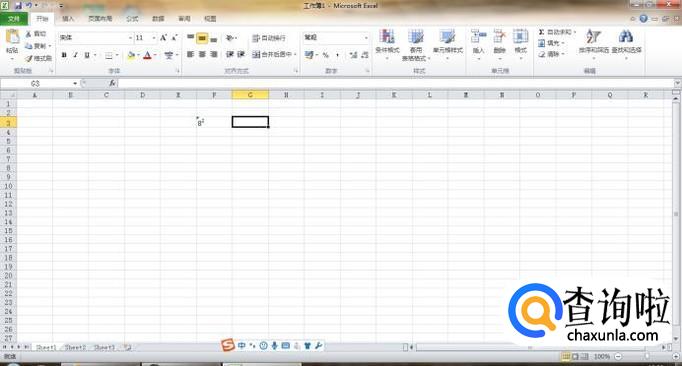Toggle Italic formatting
Screen dimensions: 682x366
click(x=75, y=55)
